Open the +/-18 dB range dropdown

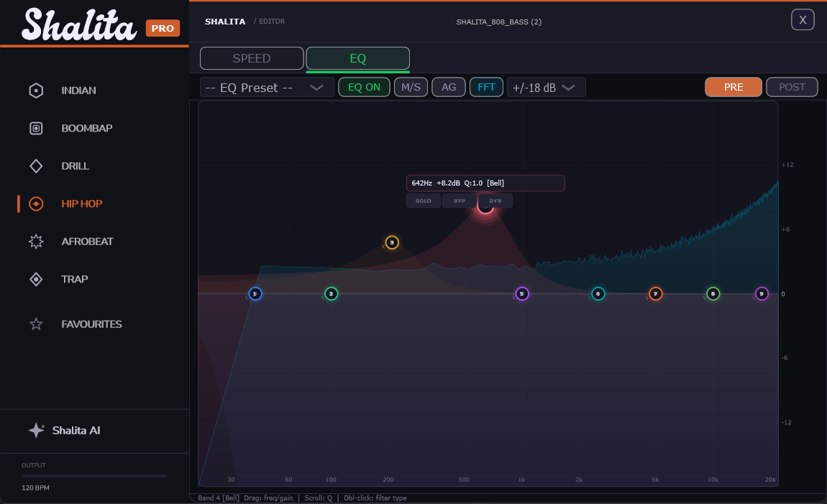(x=546, y=88)
